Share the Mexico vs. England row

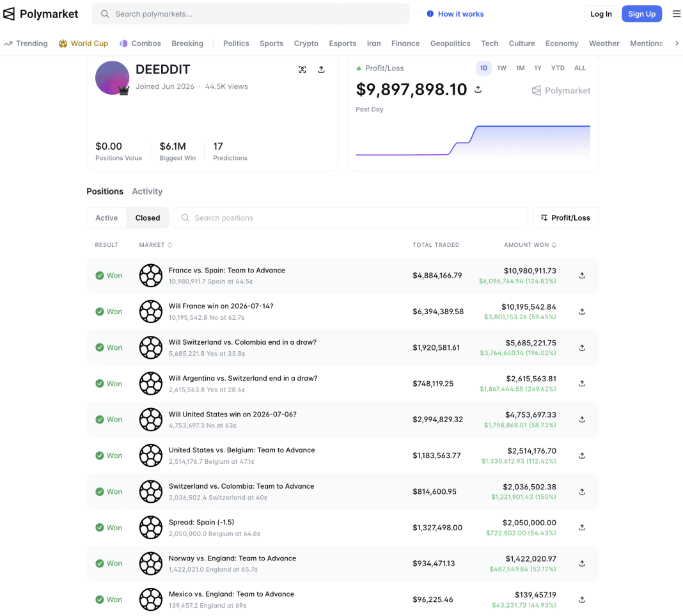pos(582,599)
